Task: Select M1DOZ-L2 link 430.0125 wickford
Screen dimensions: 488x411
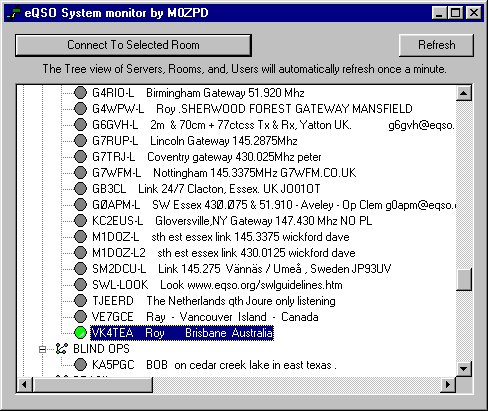Action: pyautogui.click(x=224, y=252)
